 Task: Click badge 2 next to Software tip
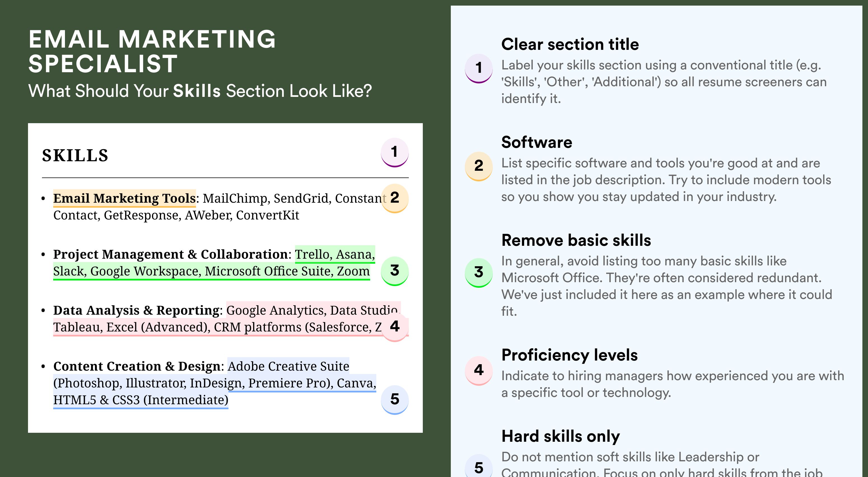(479, 166)
